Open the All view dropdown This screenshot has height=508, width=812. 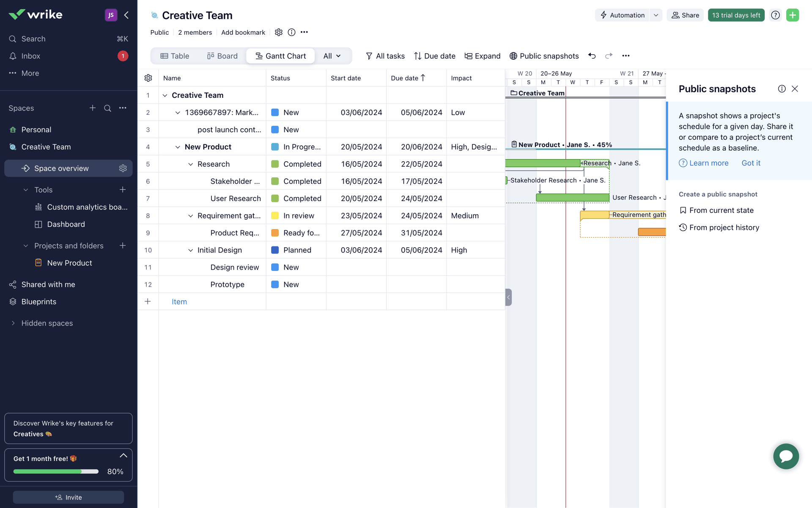pos(332,56)
